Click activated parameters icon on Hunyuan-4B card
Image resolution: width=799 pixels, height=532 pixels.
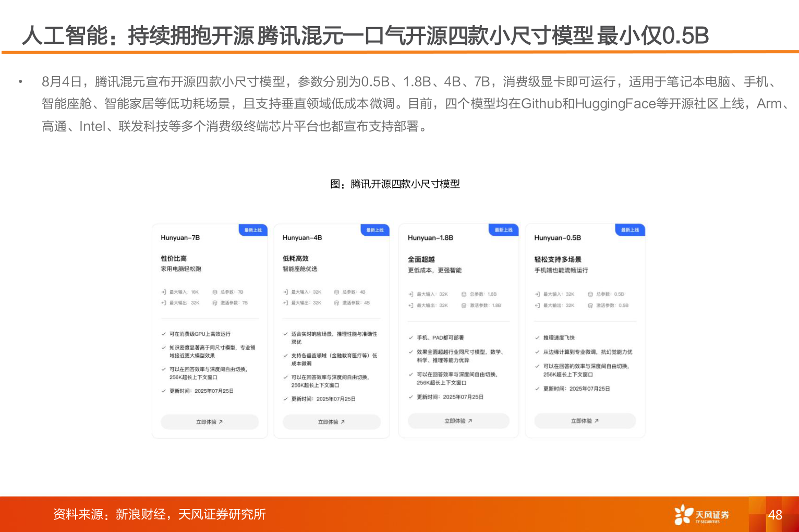click(x=337, y=303)
